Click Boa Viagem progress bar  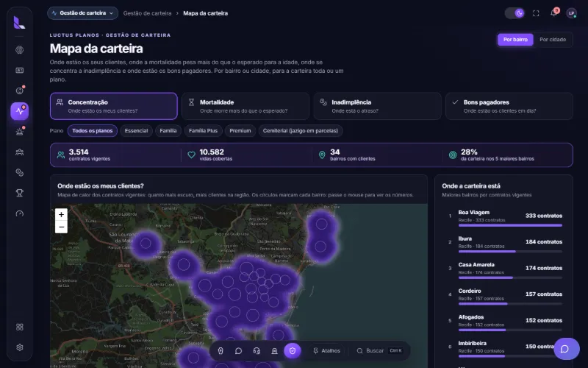(510, 225)
